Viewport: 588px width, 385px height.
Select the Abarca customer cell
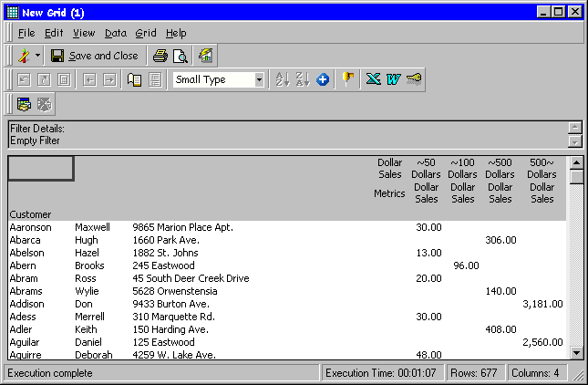[25, 240]
